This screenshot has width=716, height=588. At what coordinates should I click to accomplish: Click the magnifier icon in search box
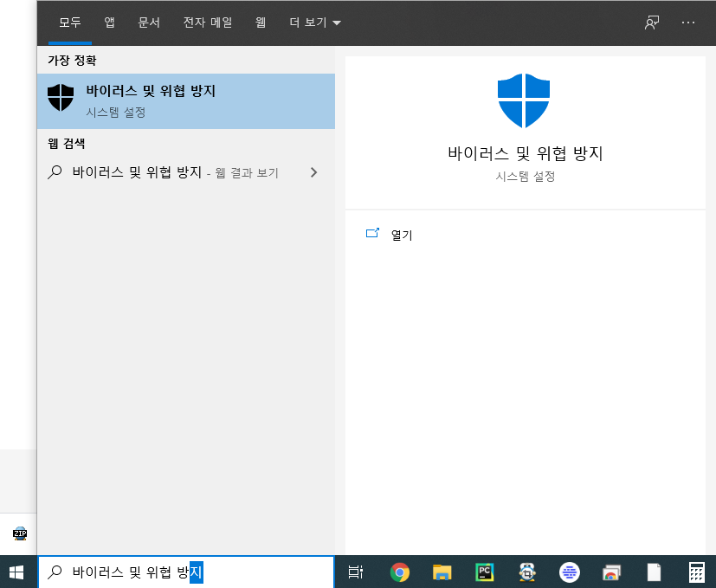pyautogui.click(x=55, y=572)
